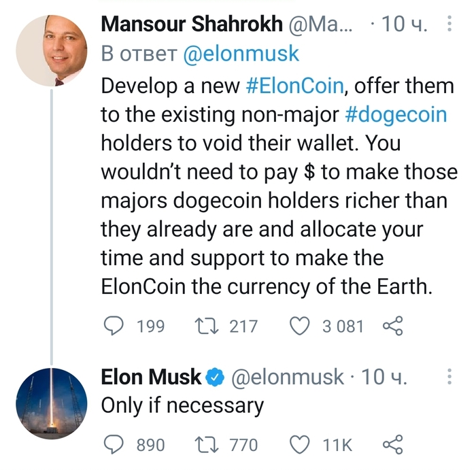Share Mansour Shahrokh's tweet
The height and width of the screenshot is (470, 476).
pos(393,326)
